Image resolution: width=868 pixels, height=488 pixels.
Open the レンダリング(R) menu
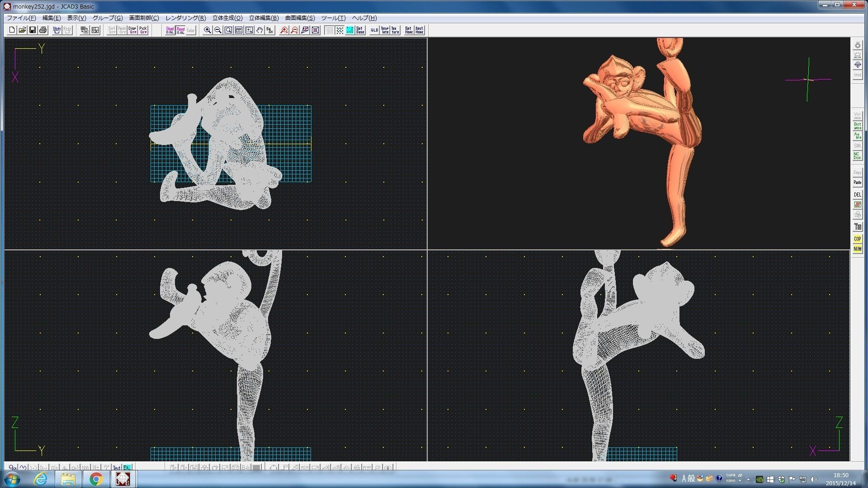pyautogui.click(x=185, y=18)
